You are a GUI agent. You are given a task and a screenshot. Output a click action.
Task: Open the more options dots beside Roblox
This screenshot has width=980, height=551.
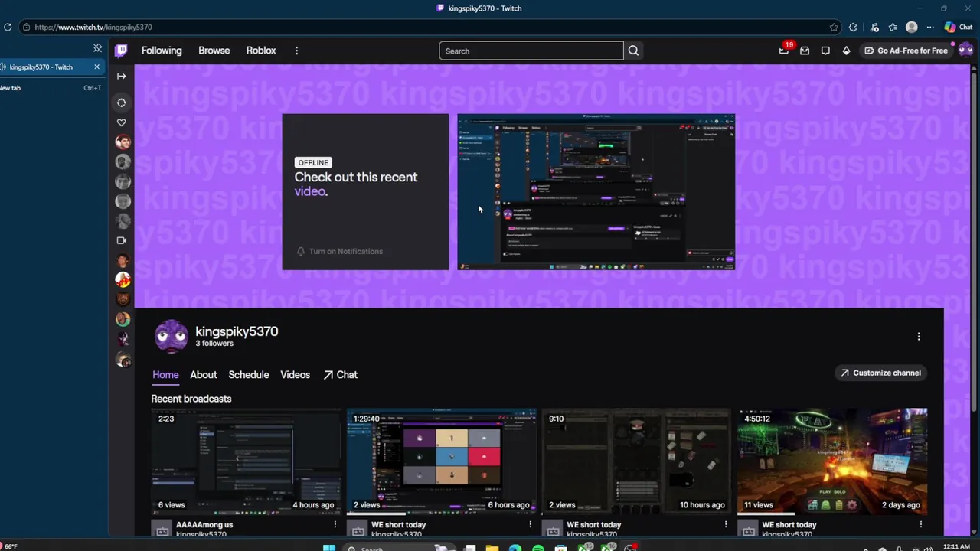click(x=296, y=51)
